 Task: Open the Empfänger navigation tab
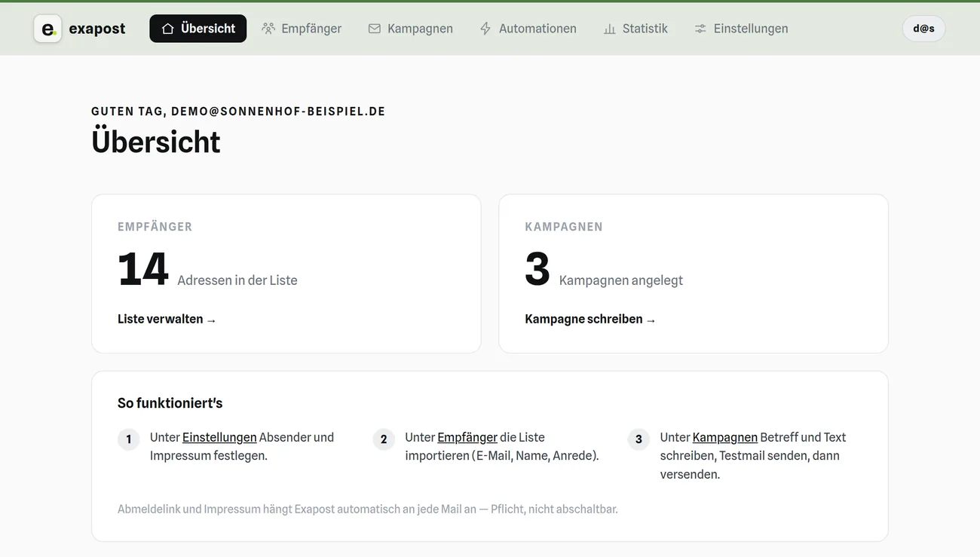coord(302,29)
